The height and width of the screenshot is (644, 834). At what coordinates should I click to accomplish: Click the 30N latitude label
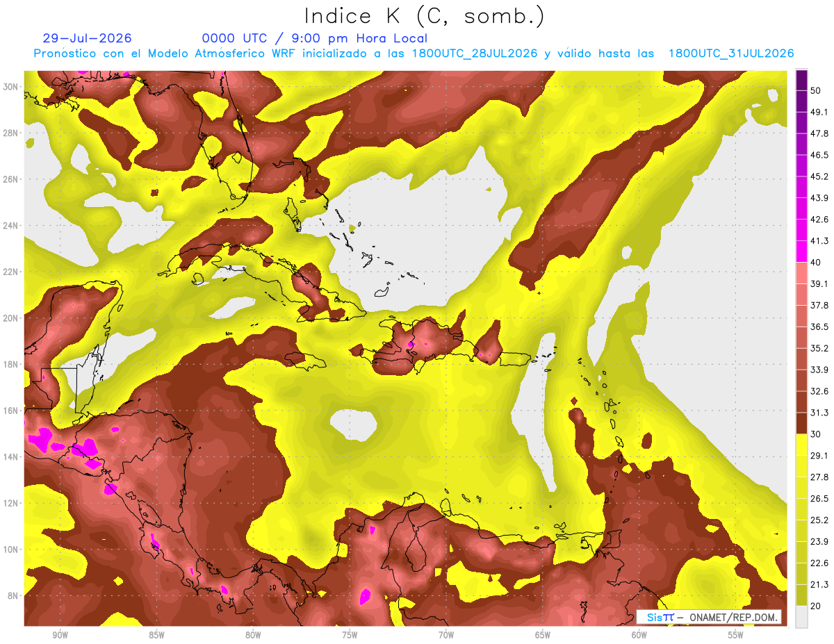click(x=12, y=86)
